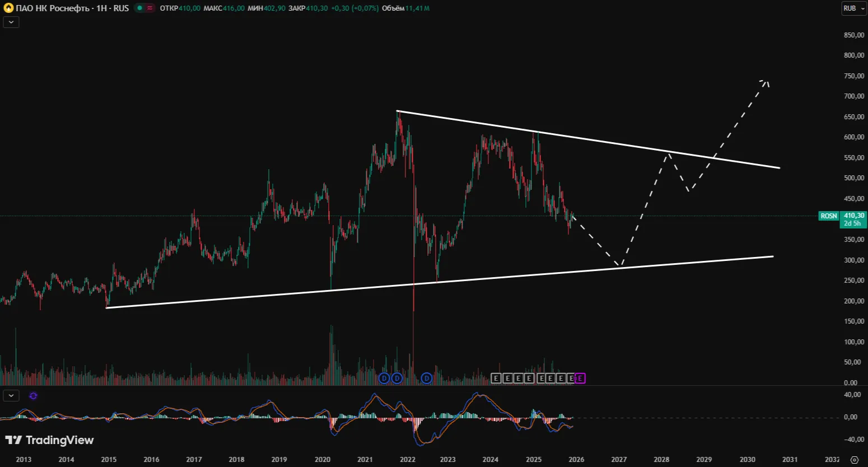Screen dimensions: 868x467
Task: Click the 410,30 current price label
Action: pyautogui.click(x=853, y=216)
